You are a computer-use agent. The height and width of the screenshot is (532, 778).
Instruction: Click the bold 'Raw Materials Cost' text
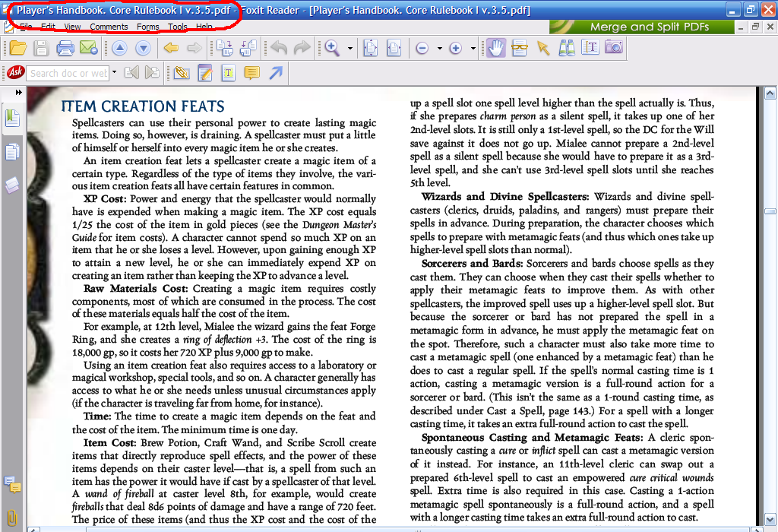[135, 289]
